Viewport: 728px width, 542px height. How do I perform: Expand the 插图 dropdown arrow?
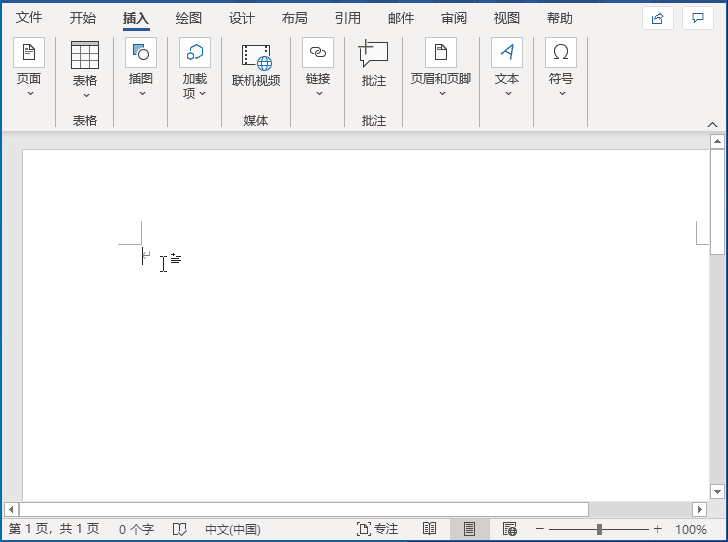pyautogui.click(x=143, y=93)
